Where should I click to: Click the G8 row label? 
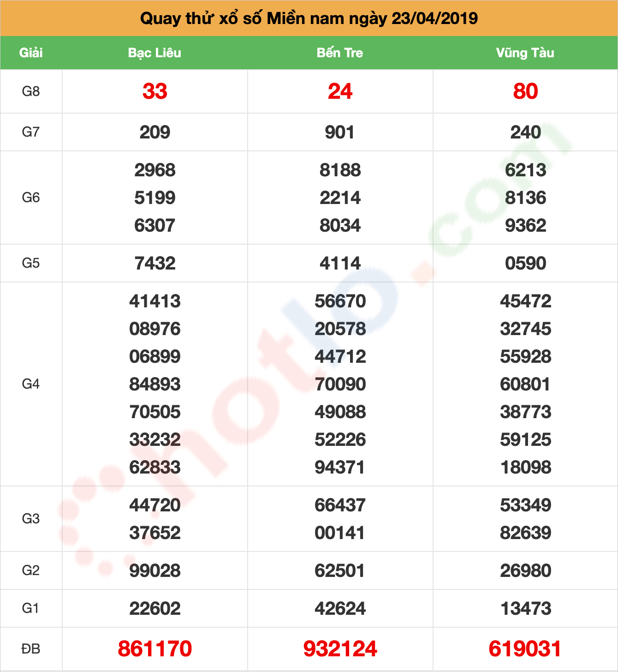click(31, 91)
